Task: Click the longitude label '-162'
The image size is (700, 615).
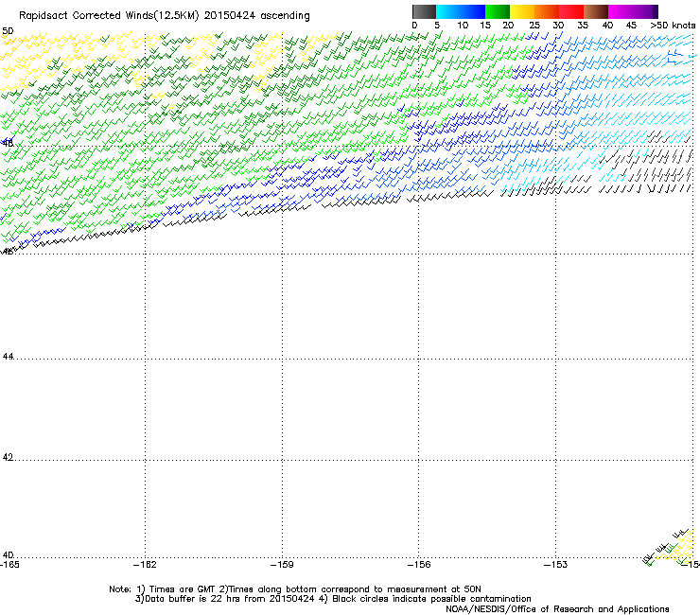Action: pyautogui.click(x=145, y=565)
